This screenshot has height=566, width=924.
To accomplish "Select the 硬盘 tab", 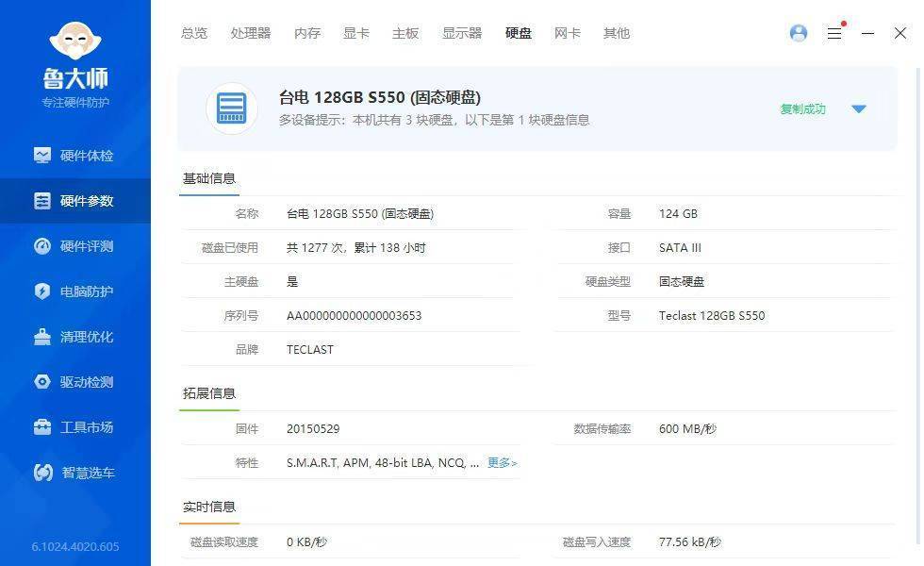I will 519,33.
